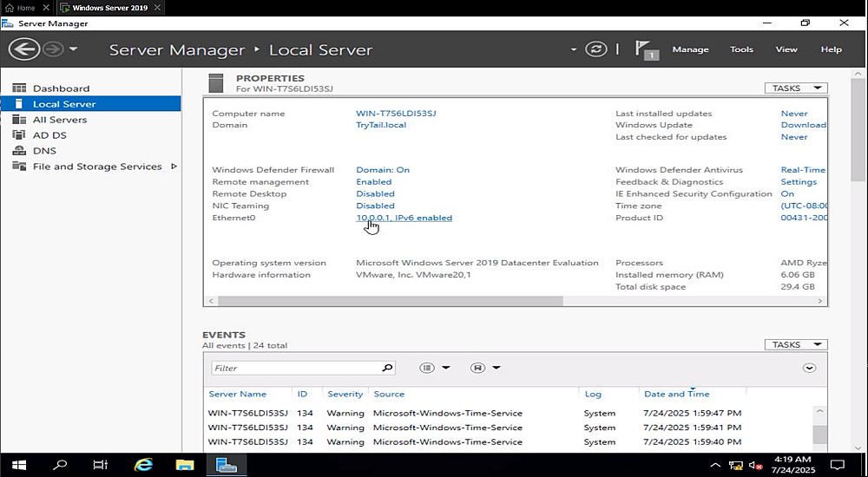Open the Windows Start button

click(x=19, y=465)
